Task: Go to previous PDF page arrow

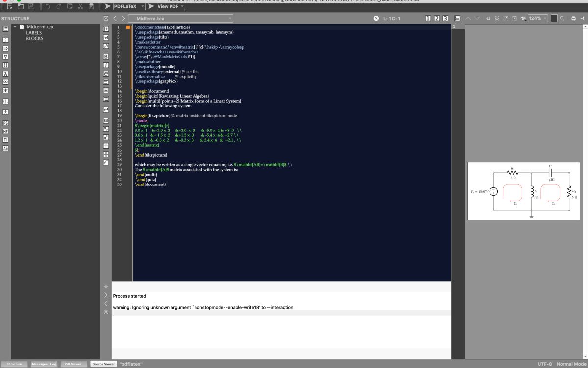Action: (x=468, y=18)
